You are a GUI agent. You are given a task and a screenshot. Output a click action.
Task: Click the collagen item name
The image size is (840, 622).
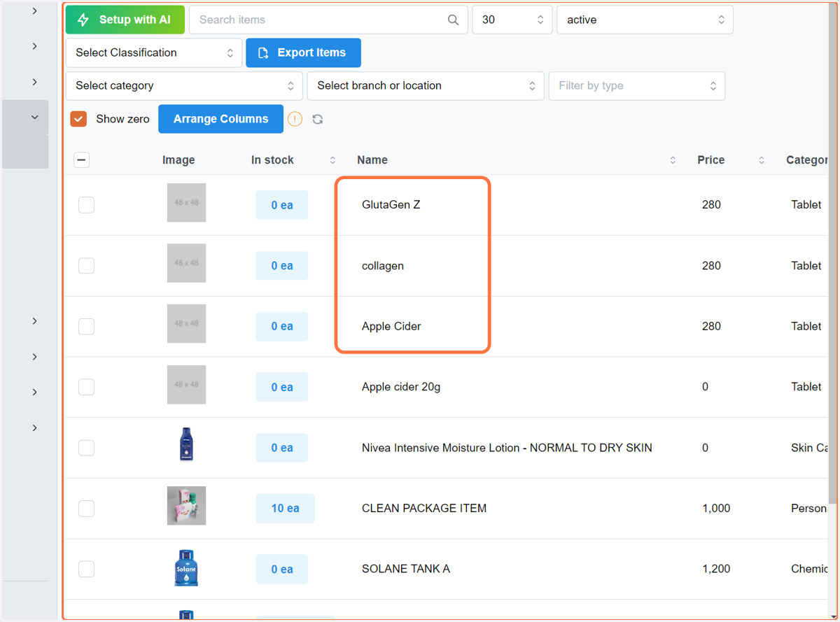pos(383,266)
